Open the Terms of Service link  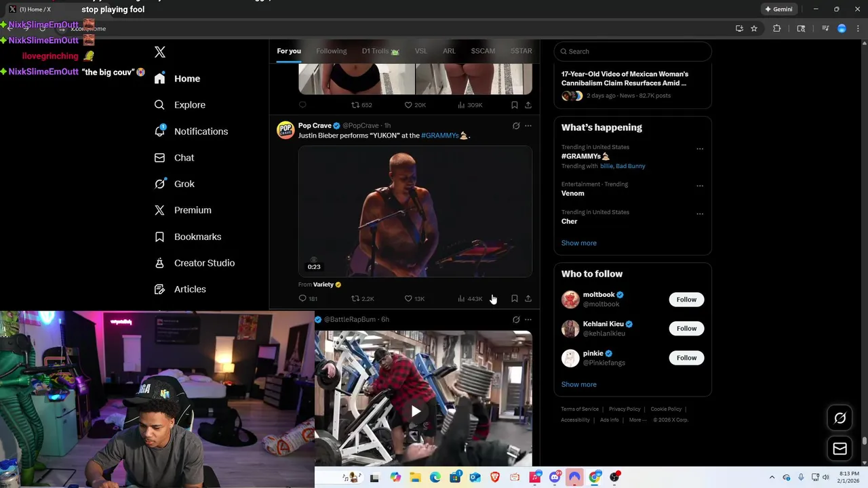pyautogui.click(x=580, y=409)
